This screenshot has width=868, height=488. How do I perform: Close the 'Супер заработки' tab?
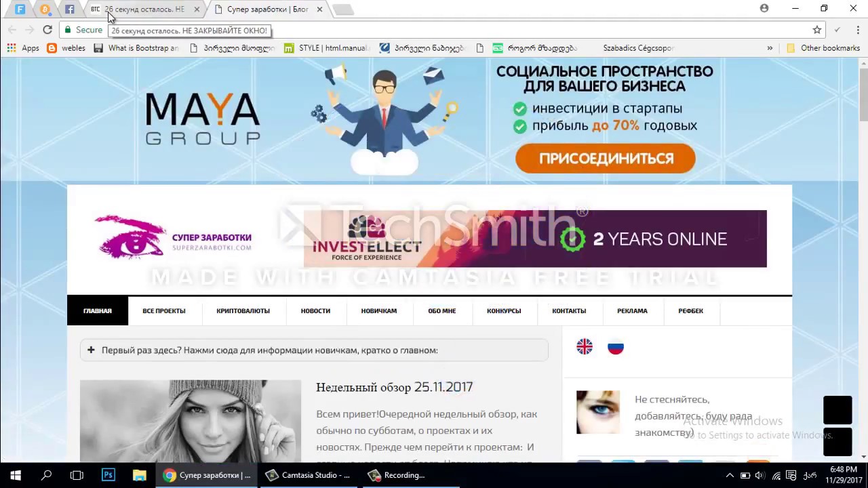[319, 9]
